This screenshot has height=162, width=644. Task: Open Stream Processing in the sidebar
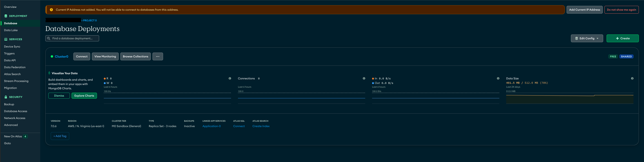click(x=16, y=81)
